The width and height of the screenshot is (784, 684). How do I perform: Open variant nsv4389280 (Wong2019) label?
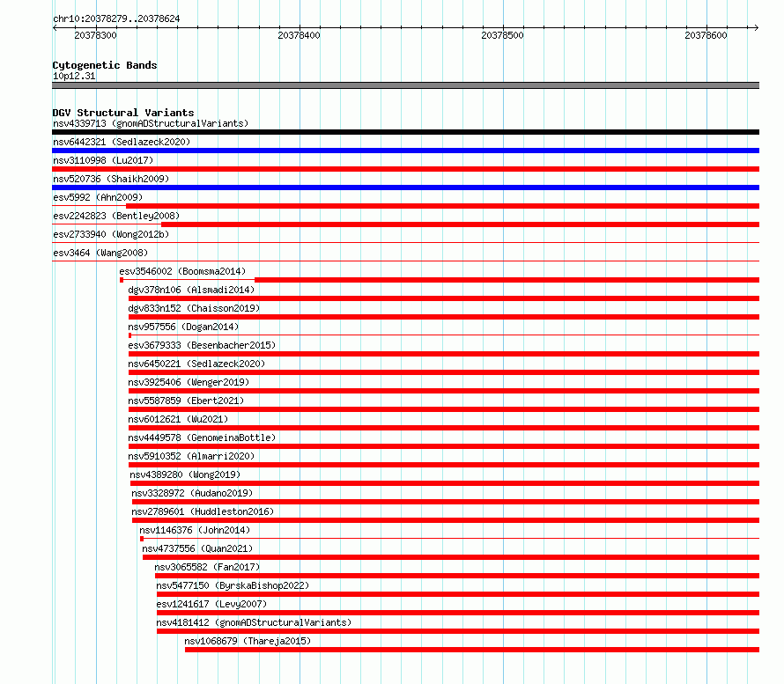click(x=185, y=474)
